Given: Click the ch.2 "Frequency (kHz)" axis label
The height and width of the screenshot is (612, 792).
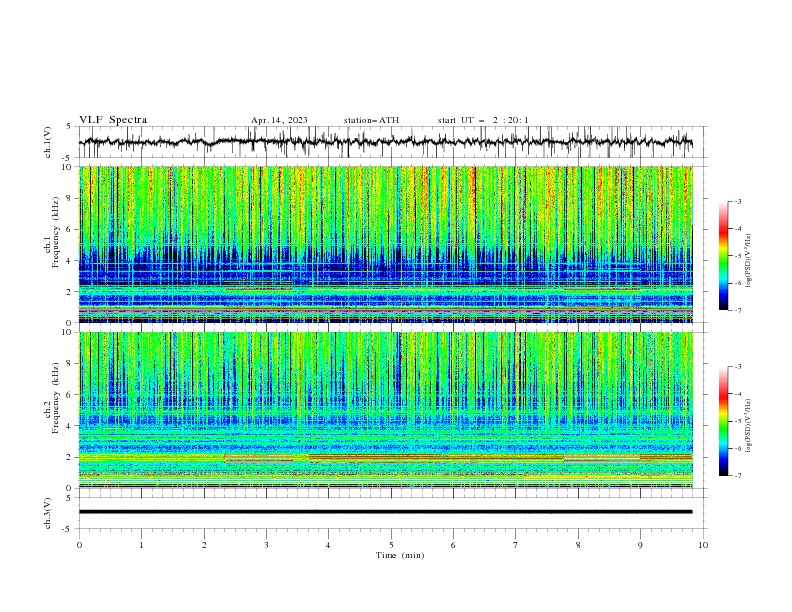Looking at the screenshot, I should (x=56, y=398).
